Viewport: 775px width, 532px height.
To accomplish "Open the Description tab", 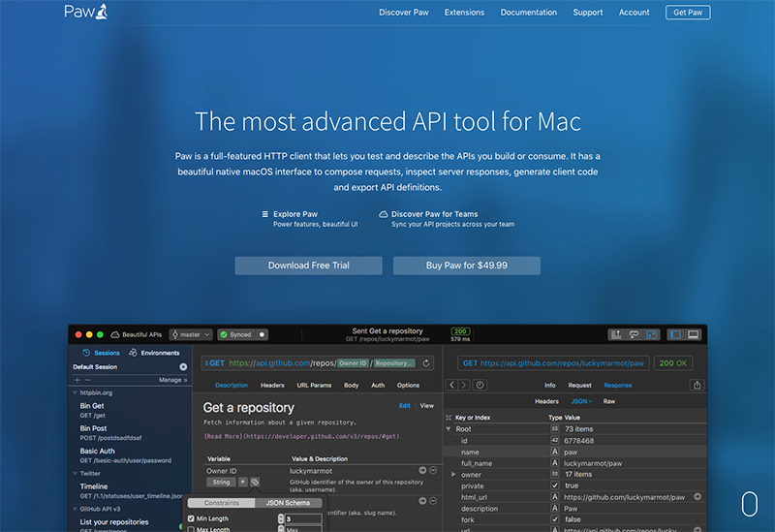I will 232,385.
